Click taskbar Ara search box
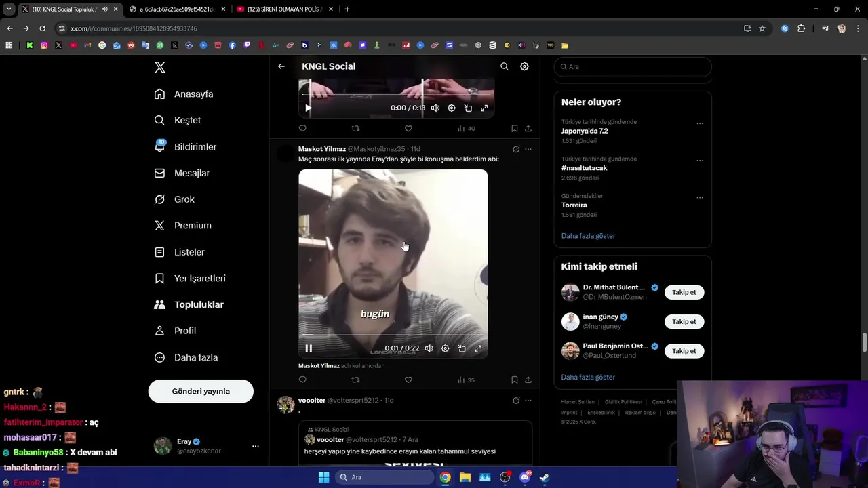The height and width of the screenshot is (488, 868). click(x=385, y=477)
